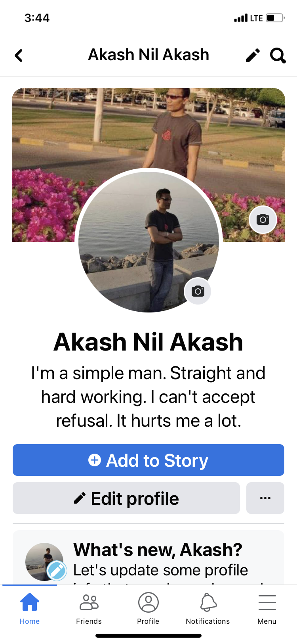Image resolution: width=297 pixels, height=644 pixels.
Task: Open the hamburger Menu tab
Action: (x=267, y=609)
